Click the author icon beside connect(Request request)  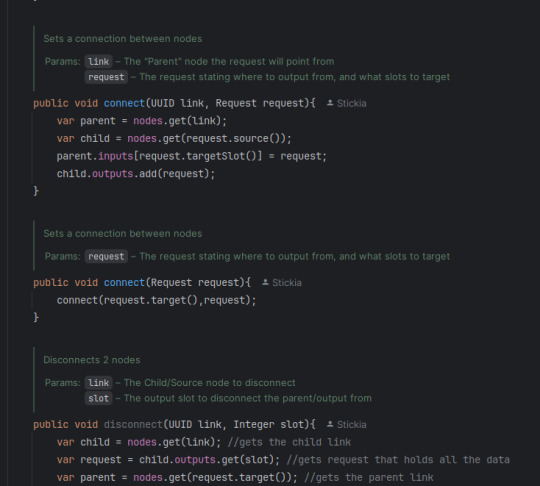(x=265, y=282)
